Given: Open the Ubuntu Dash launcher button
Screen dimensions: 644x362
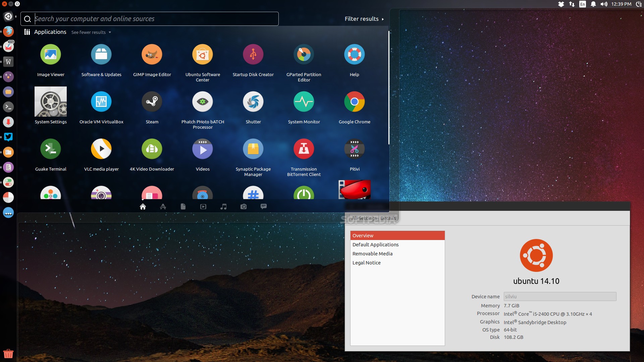Looking at the screenshot, I should click(8, 16).
